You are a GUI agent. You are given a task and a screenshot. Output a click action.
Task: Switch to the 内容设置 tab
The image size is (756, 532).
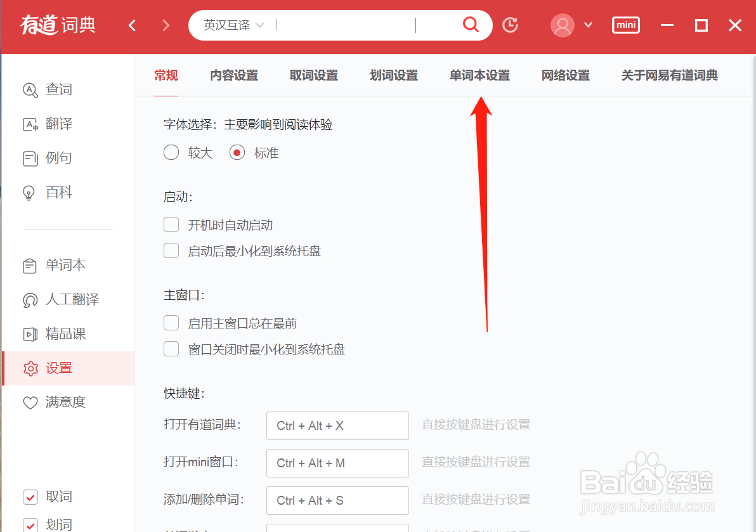tap(234, 75)
